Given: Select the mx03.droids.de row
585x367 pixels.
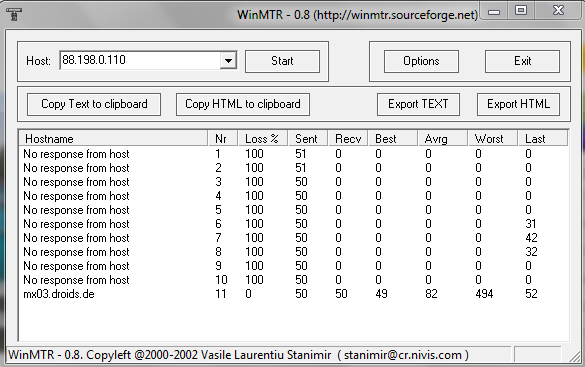Looking at the screenshot, I should pyautogui.click(x=294, y=294).
